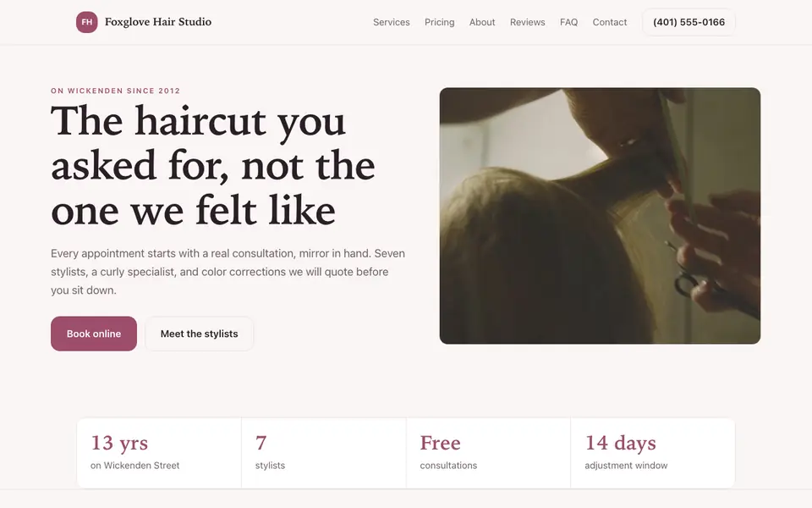This screenshot has width=812, height=508.
Task: Click the 'on Wickenden Street' label
Action: [135, 466]
